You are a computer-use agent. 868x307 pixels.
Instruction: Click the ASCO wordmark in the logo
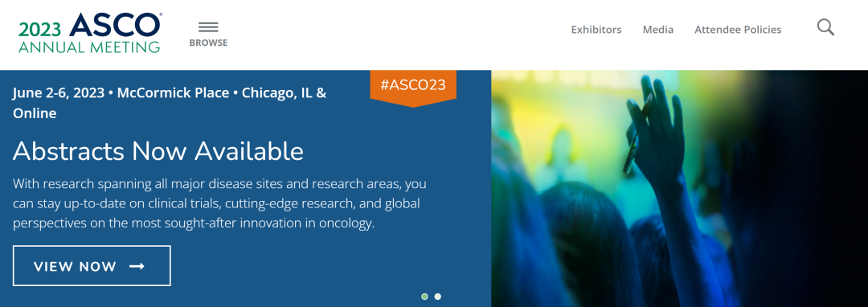coord(115,26)
